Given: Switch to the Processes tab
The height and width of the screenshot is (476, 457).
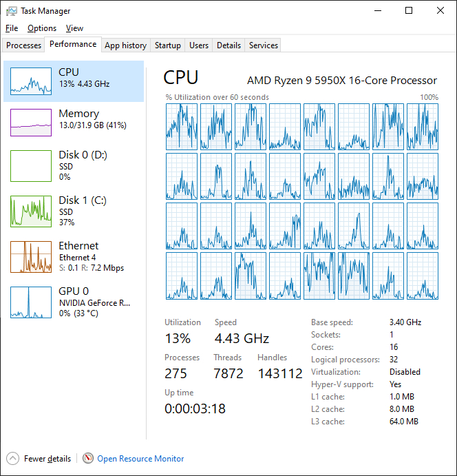Looking at the screenshot, I should click(24, 45).
